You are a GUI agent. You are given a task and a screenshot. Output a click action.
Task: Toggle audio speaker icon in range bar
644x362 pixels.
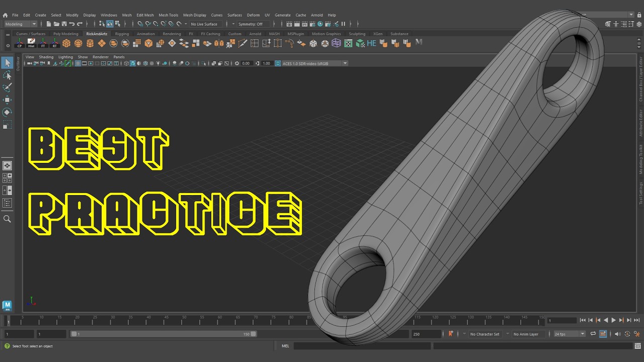coord(617,334)
